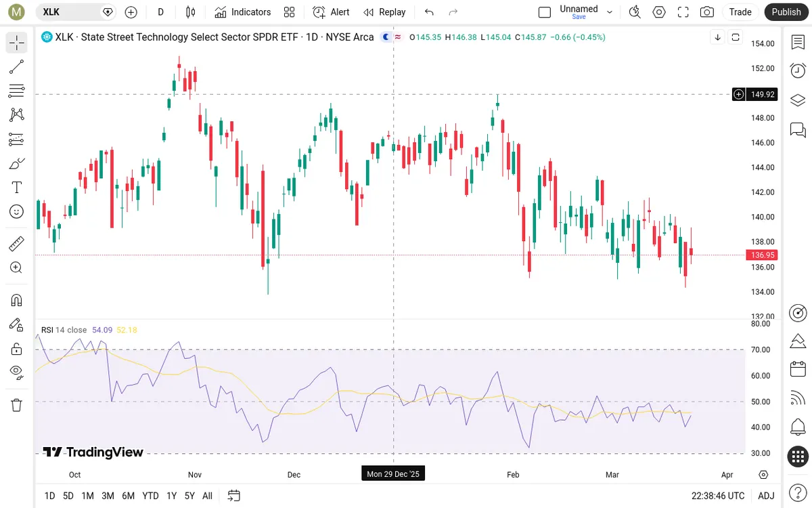Open the Trade panel
This screenshot has width=812, height=508.
click(740, 12)
